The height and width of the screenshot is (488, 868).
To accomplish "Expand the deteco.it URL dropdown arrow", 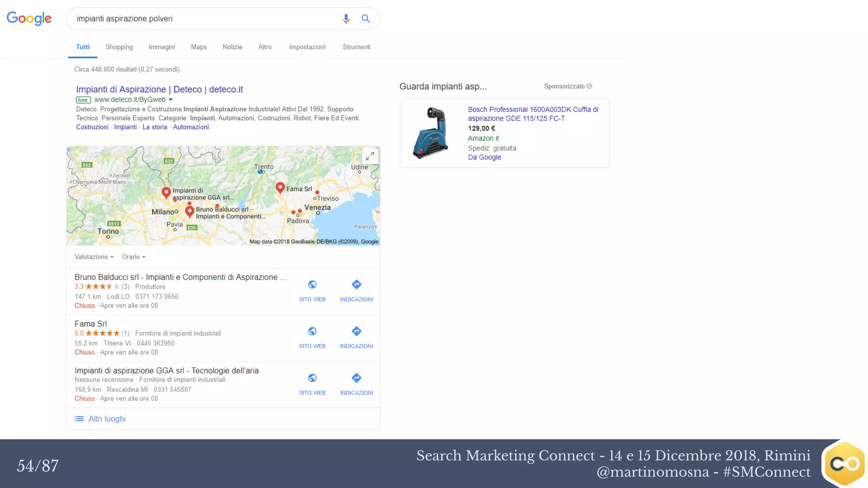I will [171, 100].
